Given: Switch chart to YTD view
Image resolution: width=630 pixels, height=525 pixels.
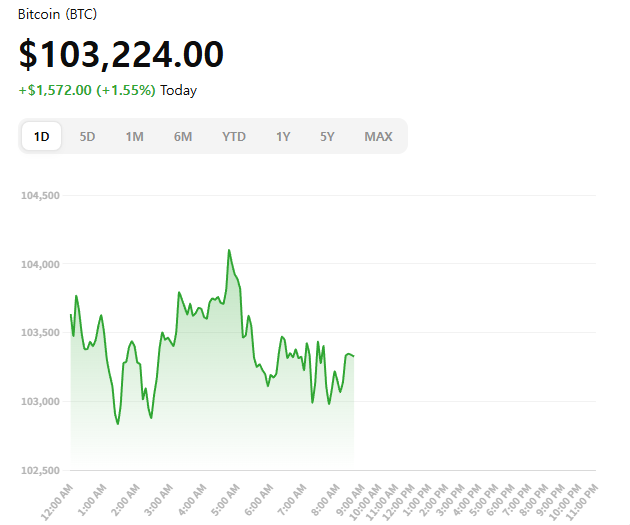Looking at the screenshot, I should (x=234, y=137).
